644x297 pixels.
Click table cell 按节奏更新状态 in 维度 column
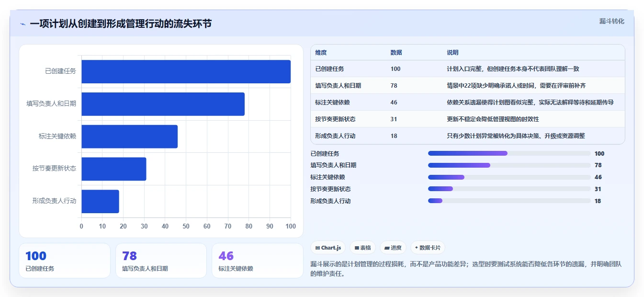pyautogui.click(x=335, y=119)
